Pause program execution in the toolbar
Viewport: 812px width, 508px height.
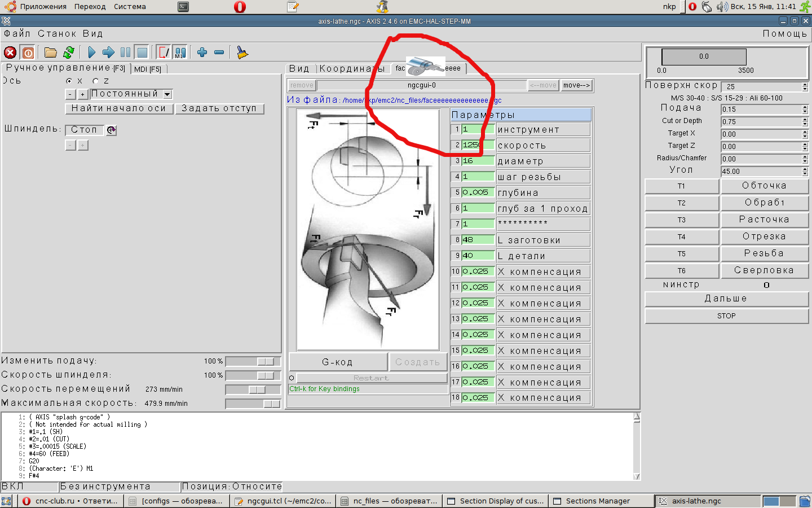tap(125, 52)
